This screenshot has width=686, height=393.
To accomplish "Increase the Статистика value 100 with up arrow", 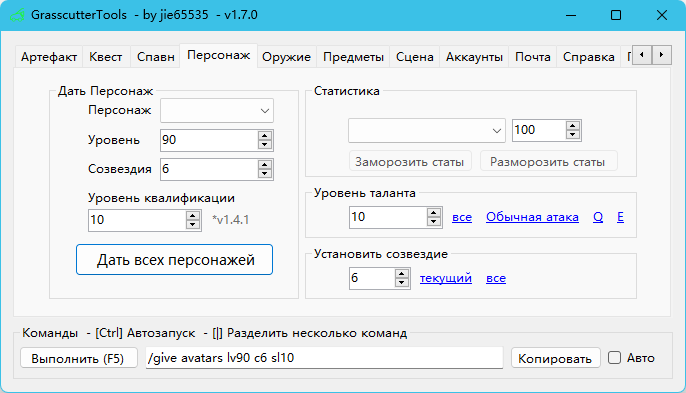I will tap(572, 126).
